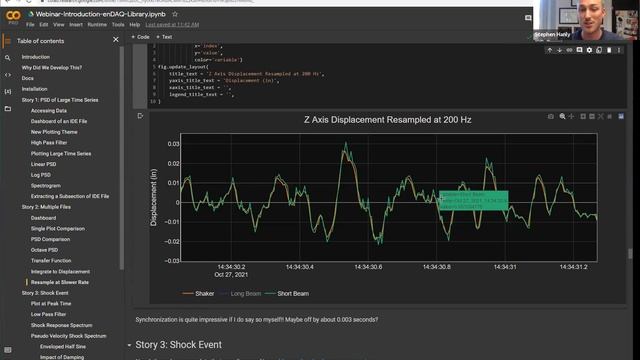The width and height of the screenshot is (640, 360).
Task: Click the Plotly logo in the modebar
Action: [621, 117]
